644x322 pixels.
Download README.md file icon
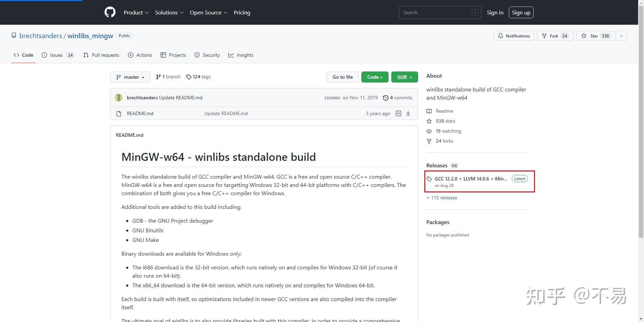[x=408, y=113]
